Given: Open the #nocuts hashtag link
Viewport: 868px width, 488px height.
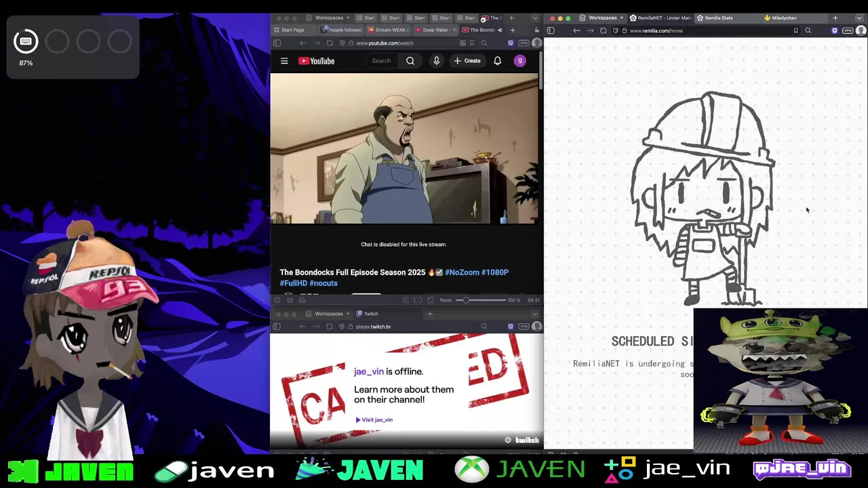Looking at the screenshot, I should point(323,283).
